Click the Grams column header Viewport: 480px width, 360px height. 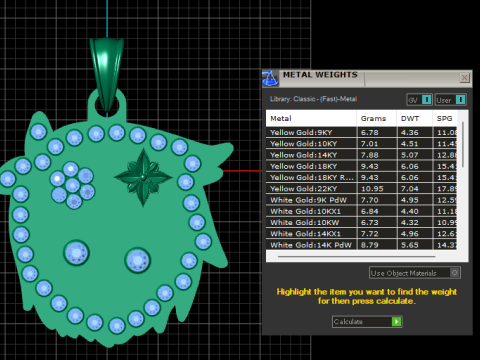click(x=377, y=118)
